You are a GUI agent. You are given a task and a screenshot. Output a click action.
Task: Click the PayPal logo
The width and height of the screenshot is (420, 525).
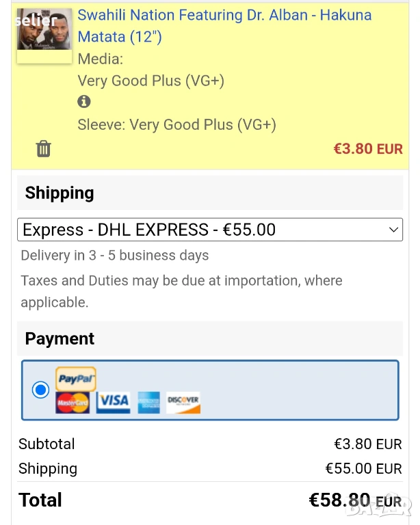click(76, 379)
